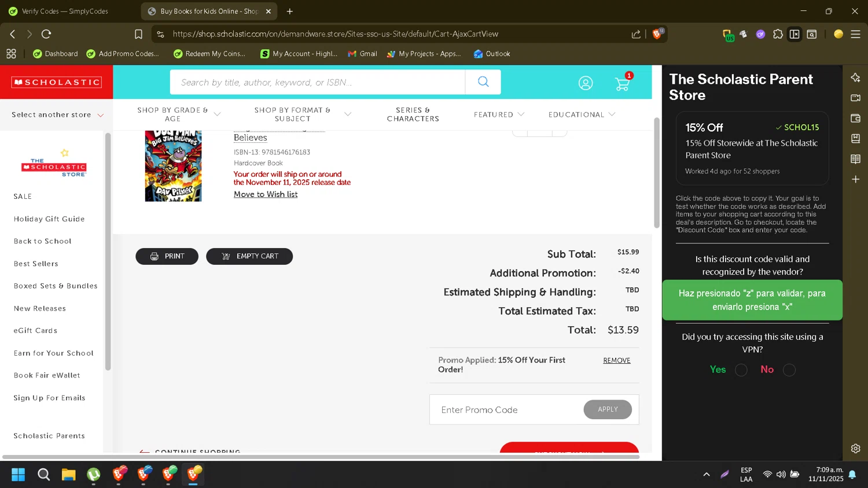Viewport: 868px width, 488px height.
Task: Click the taskbar search icon
Action: (x=43, y=475)
